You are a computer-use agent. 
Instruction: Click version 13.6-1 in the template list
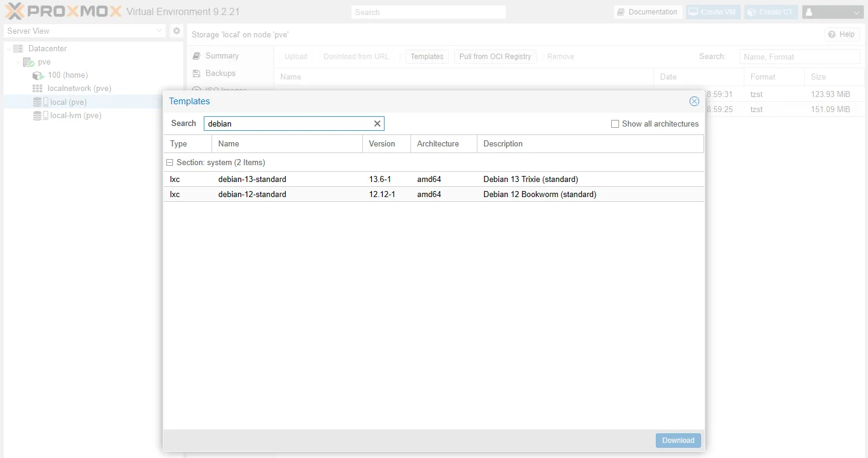[x=380, y=179]
